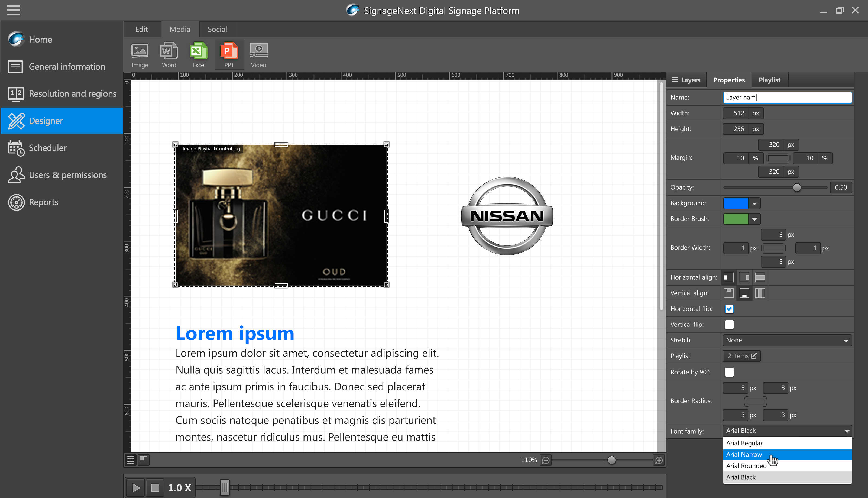Stop timeline playback
This screenshot has height=498, width=868.
click(x=155, y=488)
